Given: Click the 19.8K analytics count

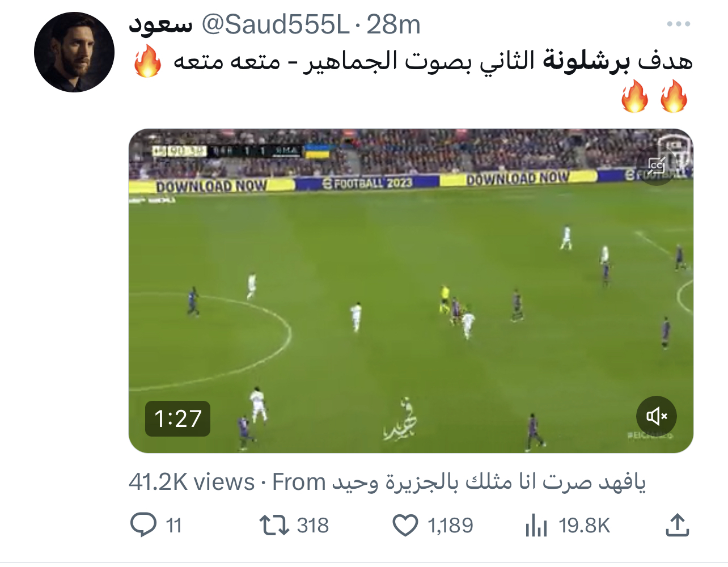Looking at the screenshot, I should [x=585, y=526].
